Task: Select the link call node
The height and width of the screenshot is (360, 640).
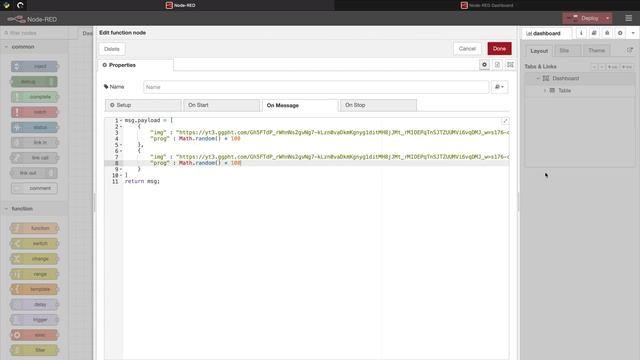Action: point(34,158)
